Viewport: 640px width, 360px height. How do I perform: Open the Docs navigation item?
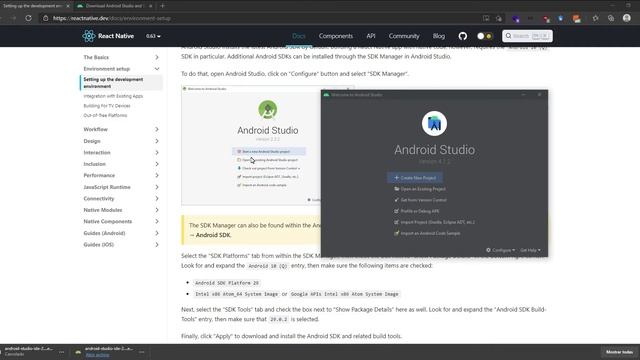pyautogui.click(x=299, y=36)
